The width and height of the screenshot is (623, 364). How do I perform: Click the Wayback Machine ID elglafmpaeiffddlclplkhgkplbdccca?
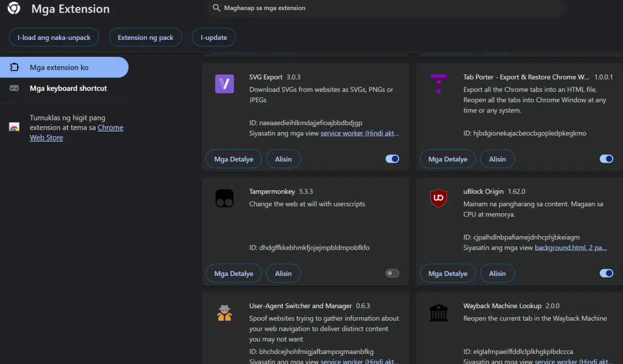518,351
